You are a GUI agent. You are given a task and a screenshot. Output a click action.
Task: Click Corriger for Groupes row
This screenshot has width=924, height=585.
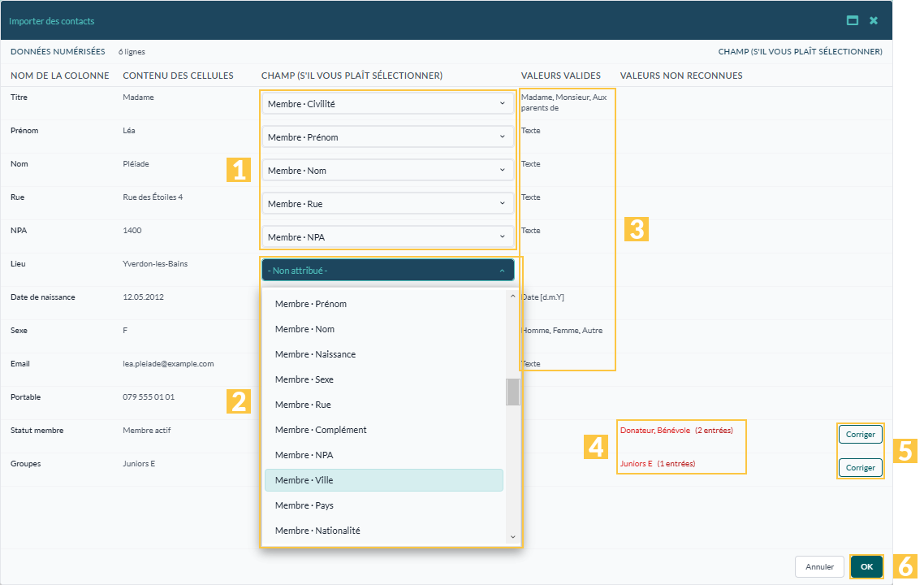pos(861,468)
